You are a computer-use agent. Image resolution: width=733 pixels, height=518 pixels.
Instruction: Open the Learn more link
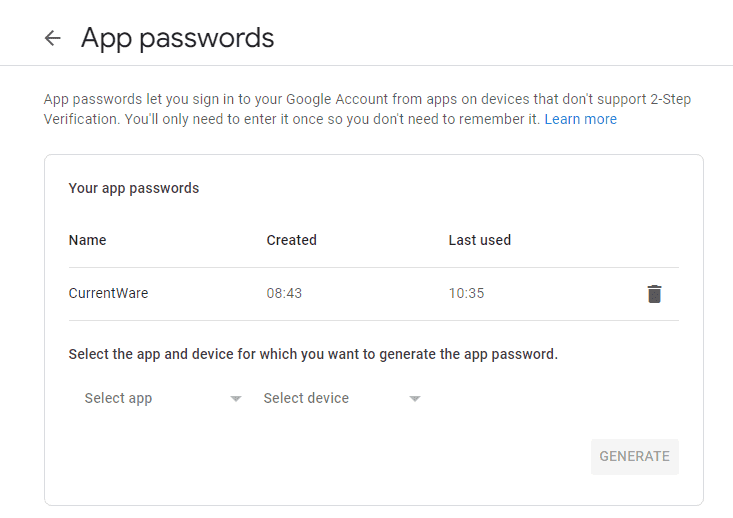(581, 119)
